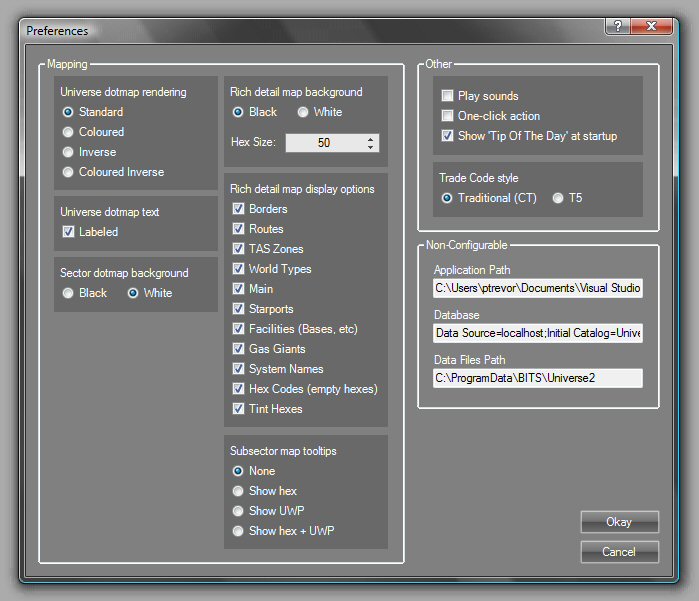Disable TAS Zones display option
The height and width of the screenshot is (601, 699).
pyautogui.click(x=239, y=249)
